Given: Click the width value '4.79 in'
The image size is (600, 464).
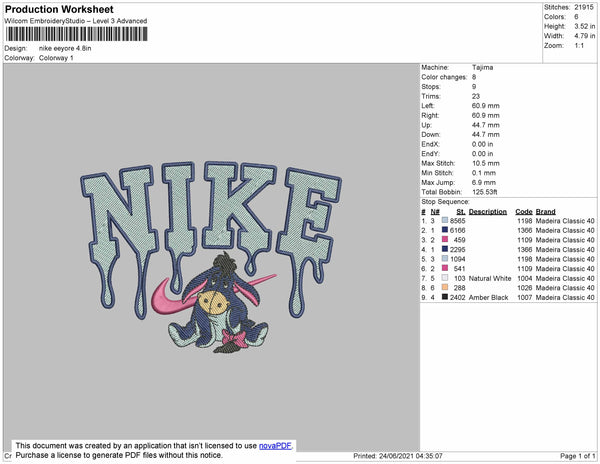Looking at the screenshot, I should (x=584, y=36).
